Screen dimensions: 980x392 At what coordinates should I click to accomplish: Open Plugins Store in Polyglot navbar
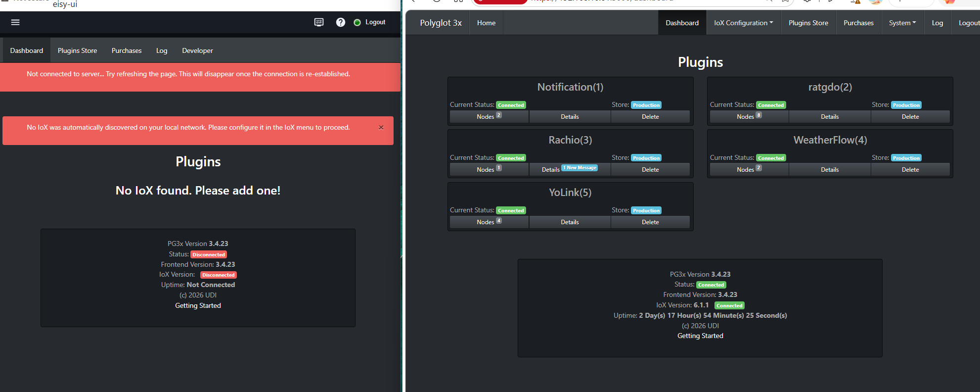(x=808, y=23)
